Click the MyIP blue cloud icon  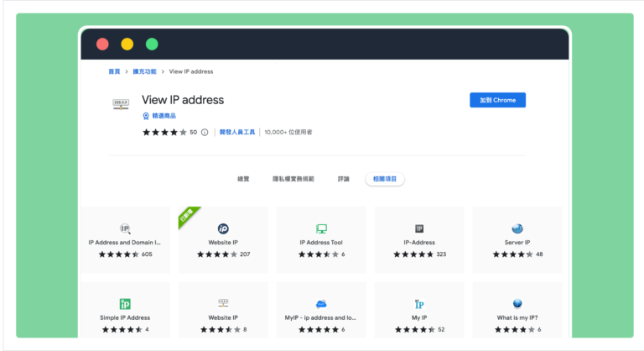coord(321,304)
